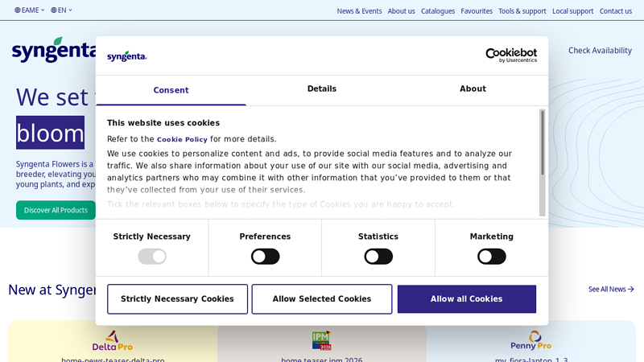Turn on the Marketing cookies toggle
644x362 pixels.
point(491,257)
